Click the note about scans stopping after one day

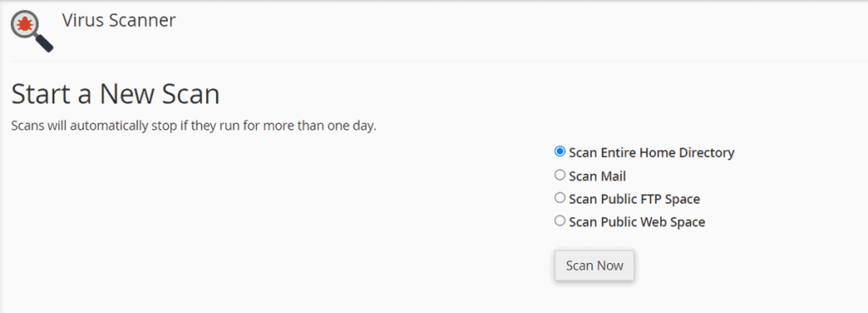pyautogui.click(x=194, y=126)
